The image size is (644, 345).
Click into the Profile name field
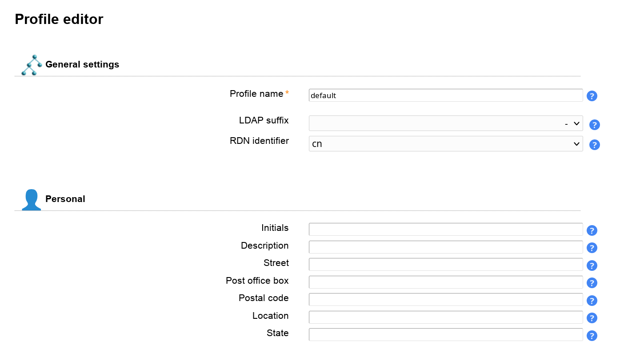445,95
